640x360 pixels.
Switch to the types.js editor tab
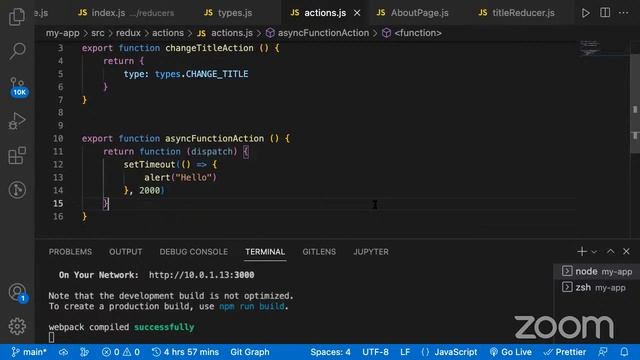(228, 13)
